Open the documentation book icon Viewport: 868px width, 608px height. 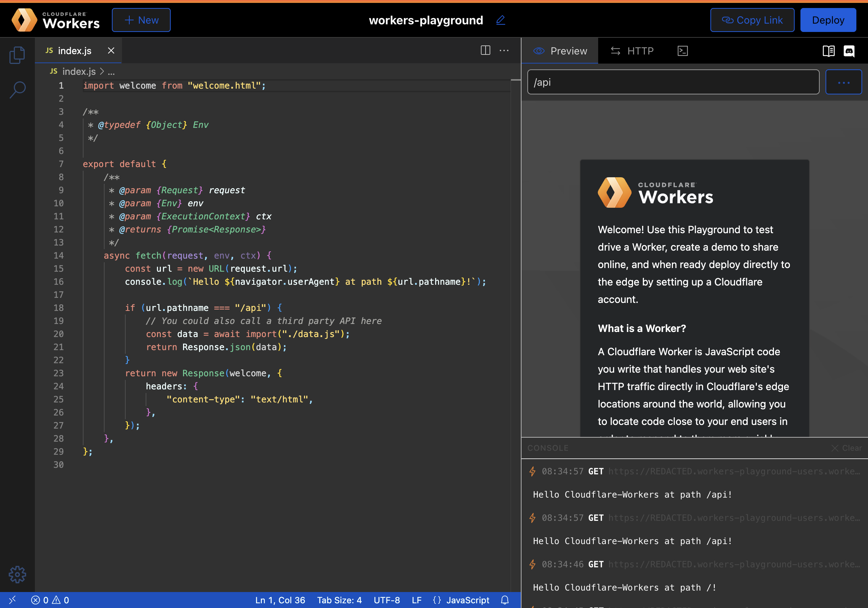click(x=828, y=51)
